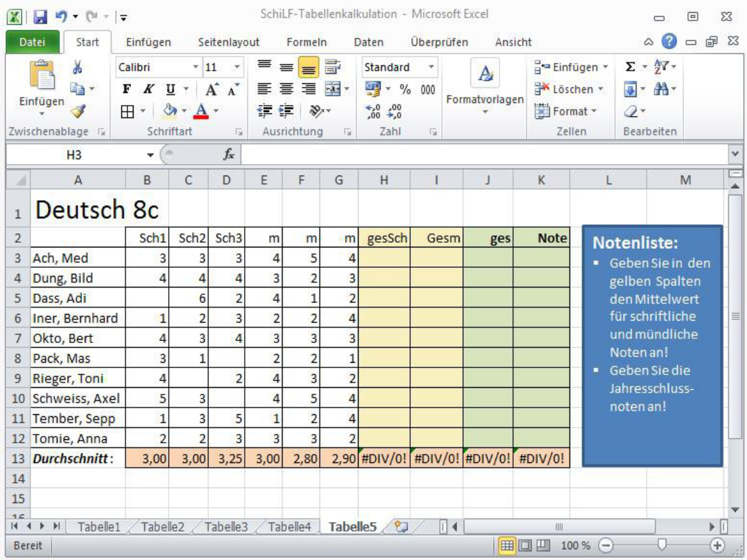This screenshot has height=560, width=747.
Task: Expand the Standard number format dropdown
Action: click(431, 68)
